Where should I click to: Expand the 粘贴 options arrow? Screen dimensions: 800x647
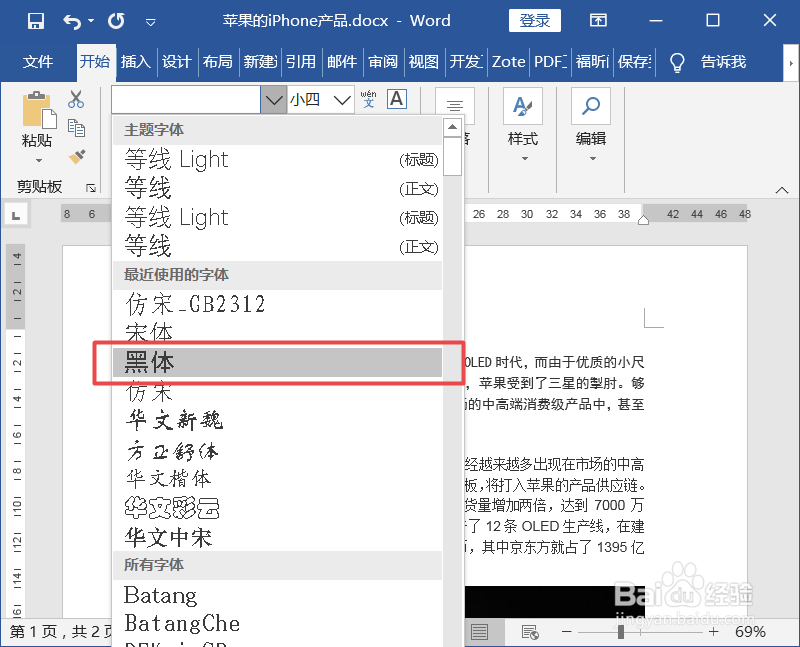(x=39, y=161)
